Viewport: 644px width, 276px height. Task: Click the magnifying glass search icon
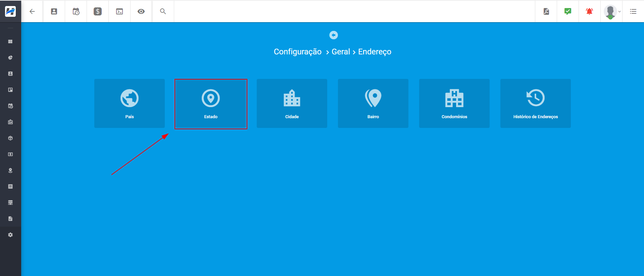coord(163,11)
